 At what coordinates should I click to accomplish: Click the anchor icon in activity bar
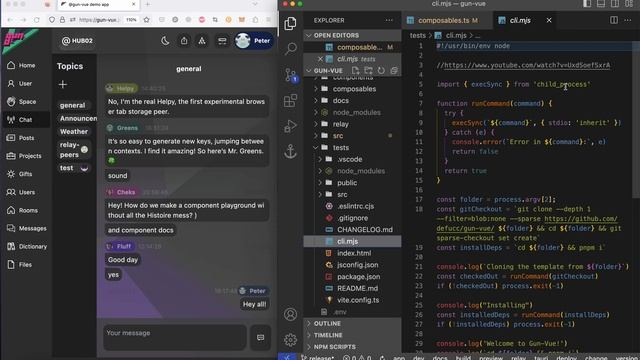coord(290,151)
